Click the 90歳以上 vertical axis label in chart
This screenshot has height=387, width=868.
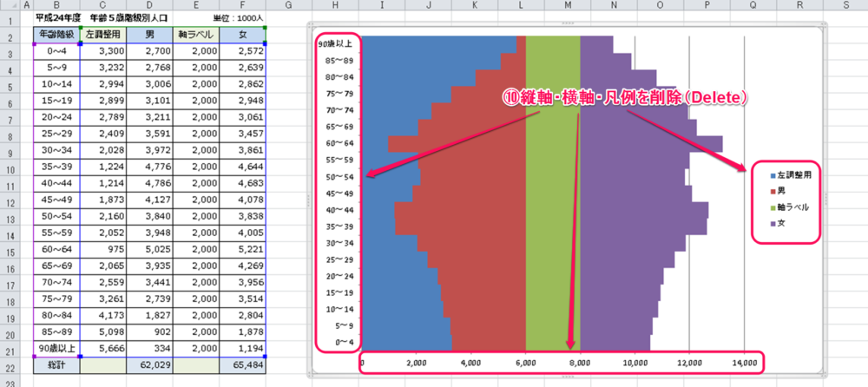click(x=334, y=43)
